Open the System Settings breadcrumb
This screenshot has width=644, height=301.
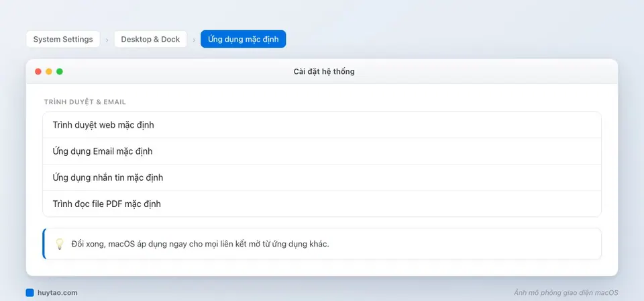point(63,39)
